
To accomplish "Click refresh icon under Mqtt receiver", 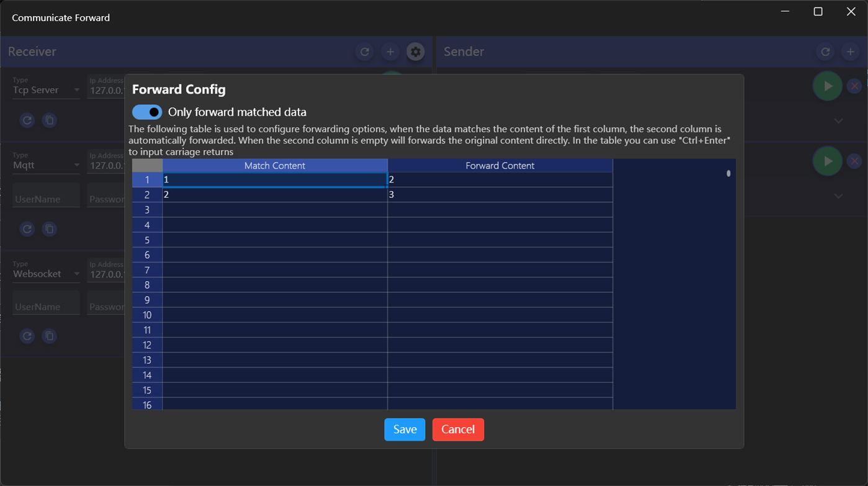I will click(x=27, y=229).
